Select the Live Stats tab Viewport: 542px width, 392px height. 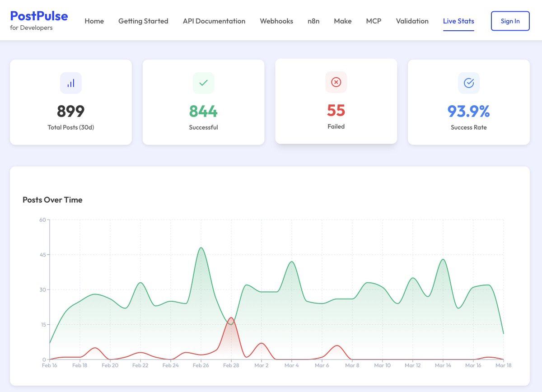[458, 21]
